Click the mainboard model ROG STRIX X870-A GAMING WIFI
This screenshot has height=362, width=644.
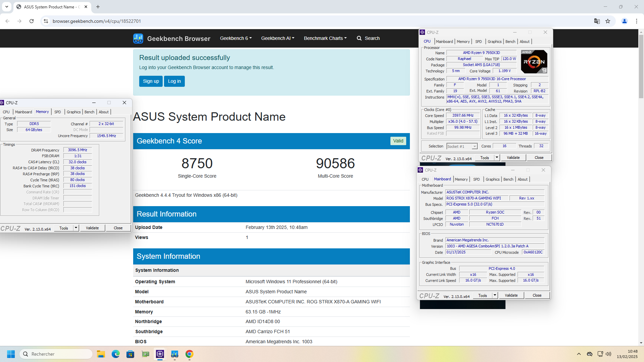coord(477,198)
